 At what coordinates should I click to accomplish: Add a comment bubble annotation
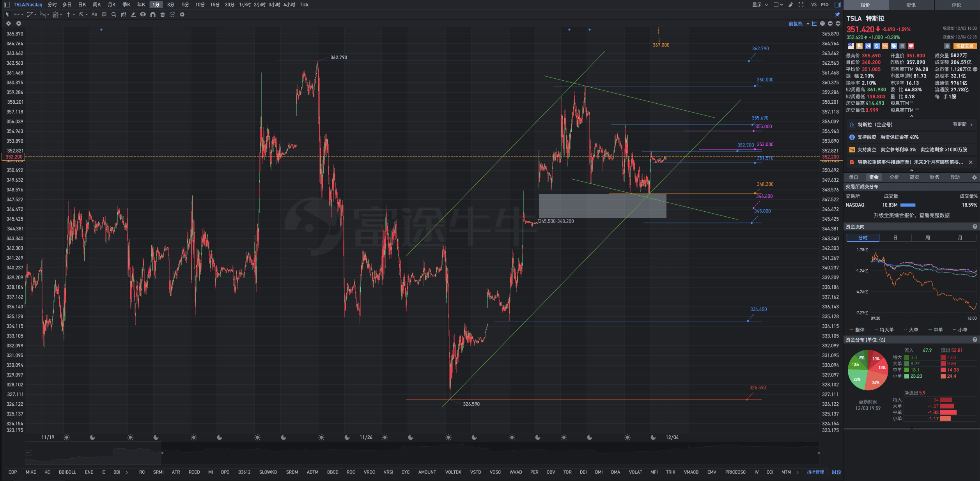coord(104,14)
